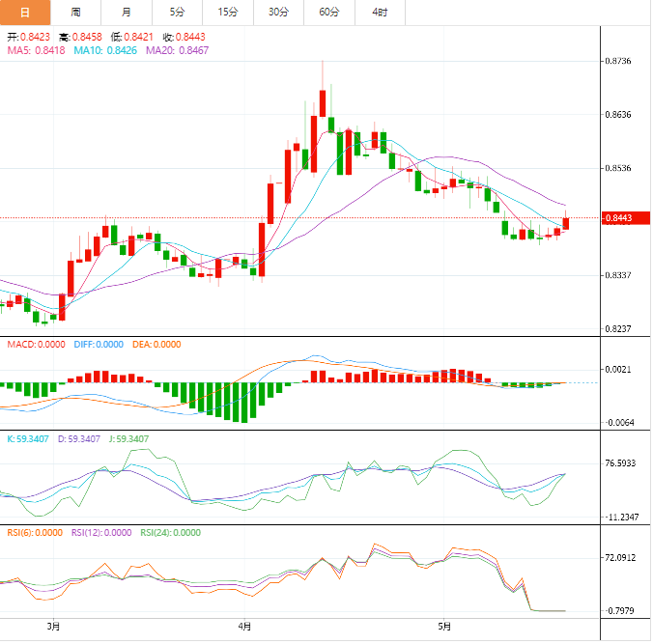Click the current price label 0.8443
The width and height of the screenshot is (653, 644).
(x=626, y=218)
